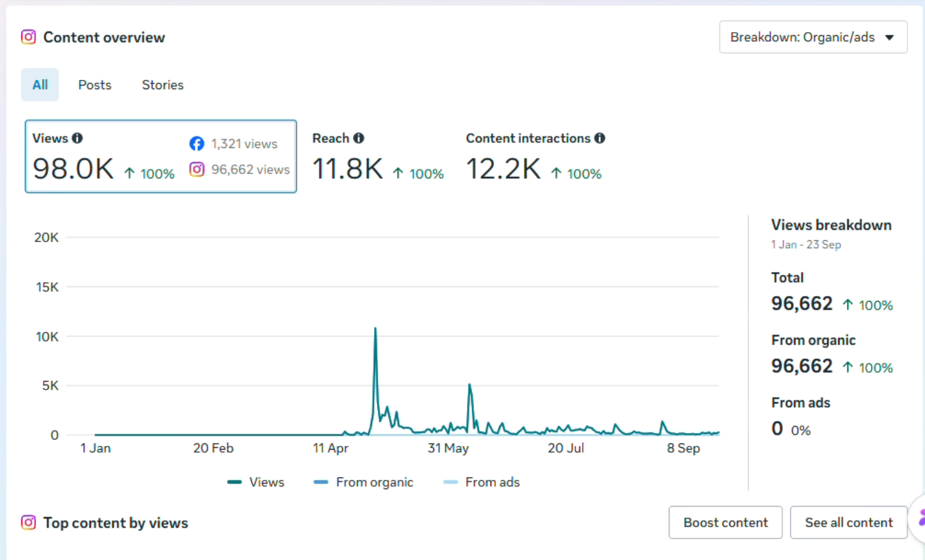
Task: Click the From ads value 0
Action: pyautogui.click(x=777, y=429)
